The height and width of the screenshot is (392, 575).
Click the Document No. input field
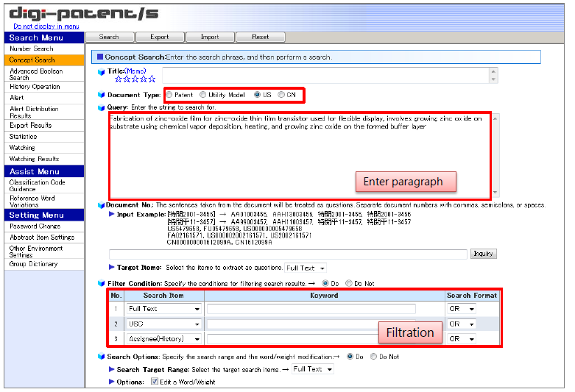(288, 254)
